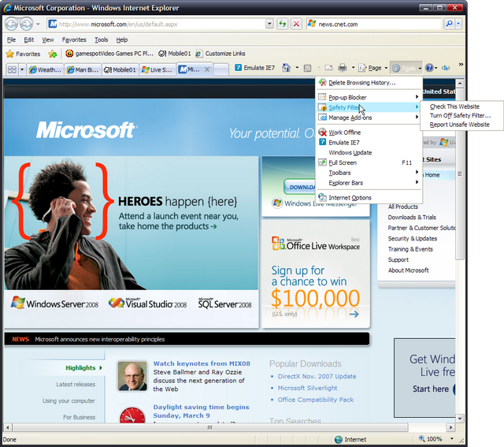Click the vertical scrollbar down arrow
The image size is (504, 447).
[460, 419]
